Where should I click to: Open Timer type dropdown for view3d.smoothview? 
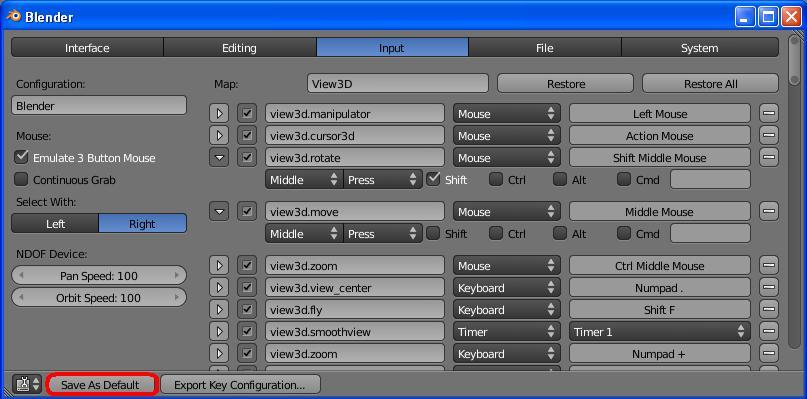pos(506,332)
